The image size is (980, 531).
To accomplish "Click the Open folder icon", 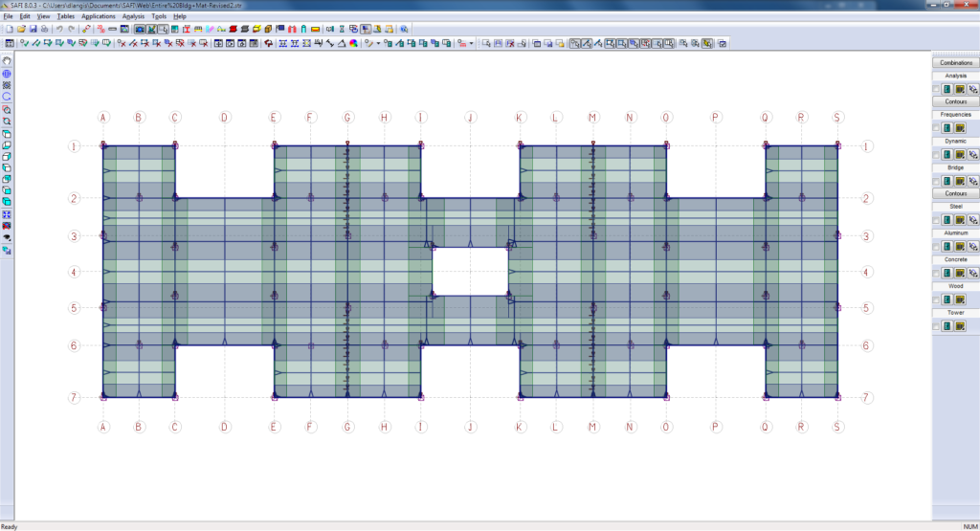I will point(20,29).
